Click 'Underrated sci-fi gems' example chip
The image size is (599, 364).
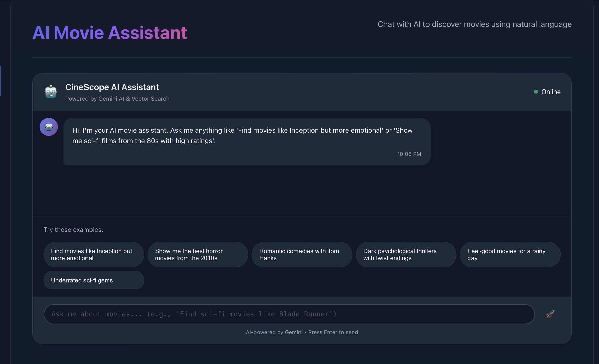(x=94, y=280)
